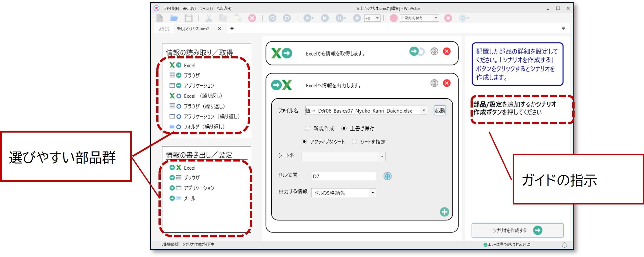Viewport: 644px width, 257px height.
Task: Select the アクティブなシート radio button
Action: click(304, 142)
